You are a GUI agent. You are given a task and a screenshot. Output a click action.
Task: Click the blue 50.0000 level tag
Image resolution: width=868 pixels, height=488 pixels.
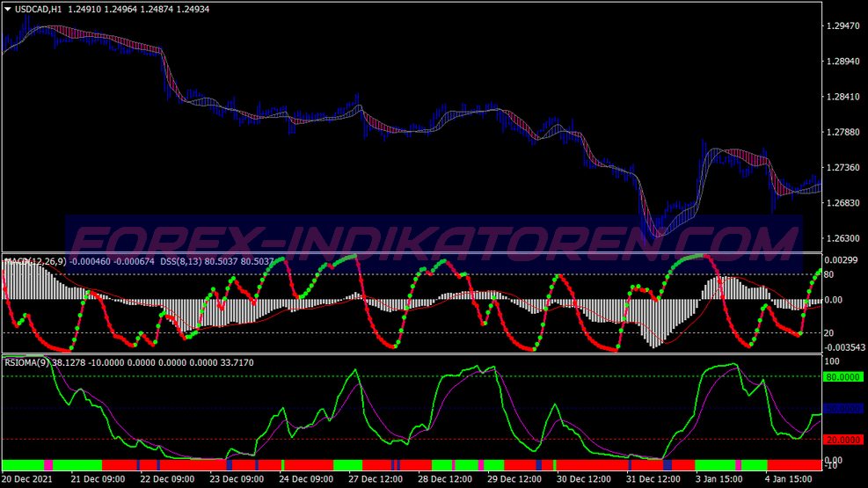pos(842,409)
